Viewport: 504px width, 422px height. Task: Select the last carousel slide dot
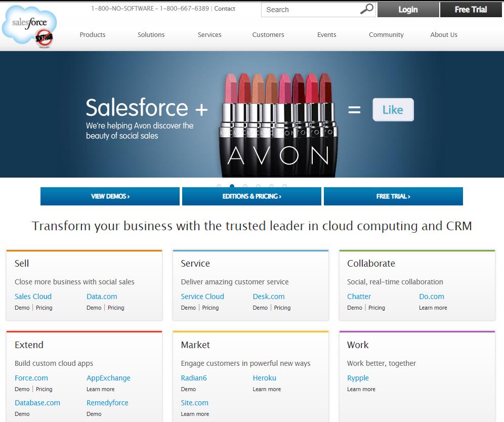click(284, 186)
